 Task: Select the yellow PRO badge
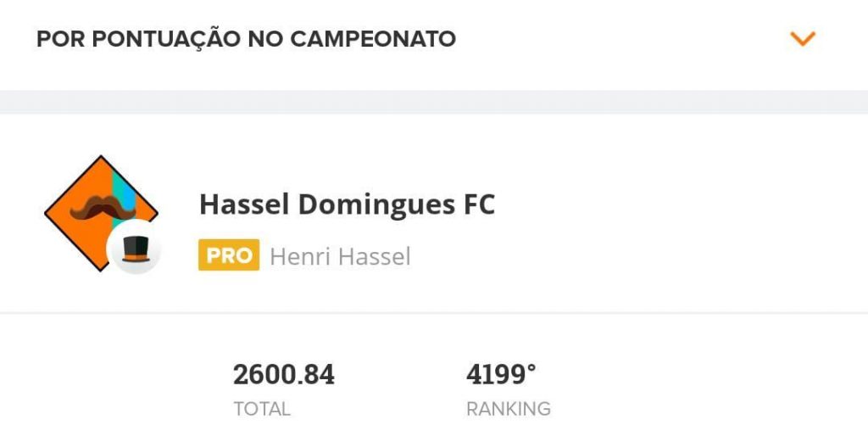[x=229, y=255]
